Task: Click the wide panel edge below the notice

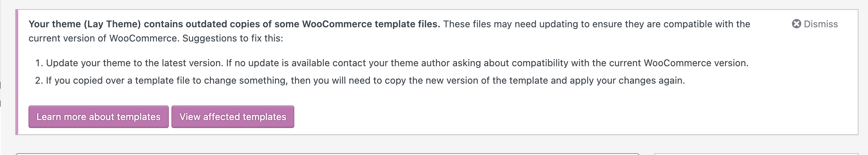Action: pyautogui.click(x=328, y=154)
